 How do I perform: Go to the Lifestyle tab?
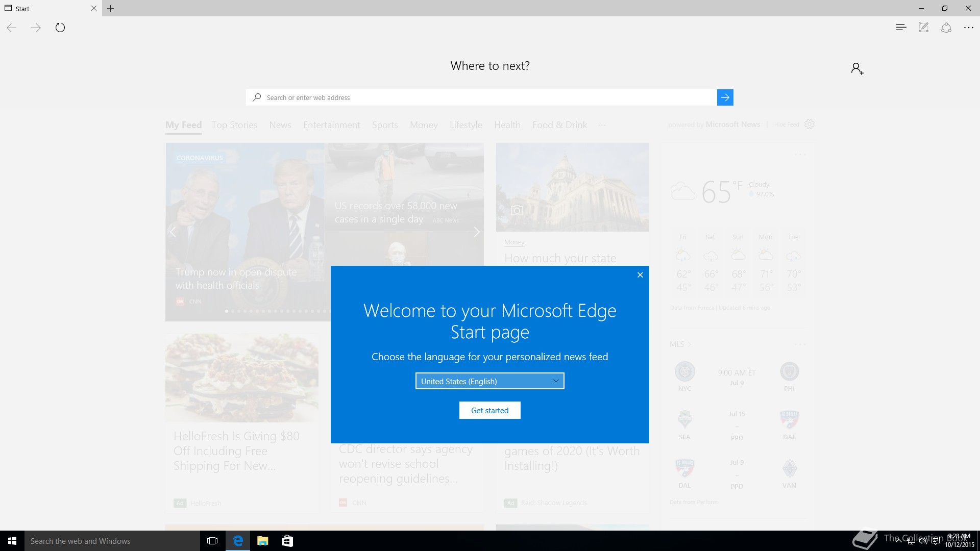[466, 125]
